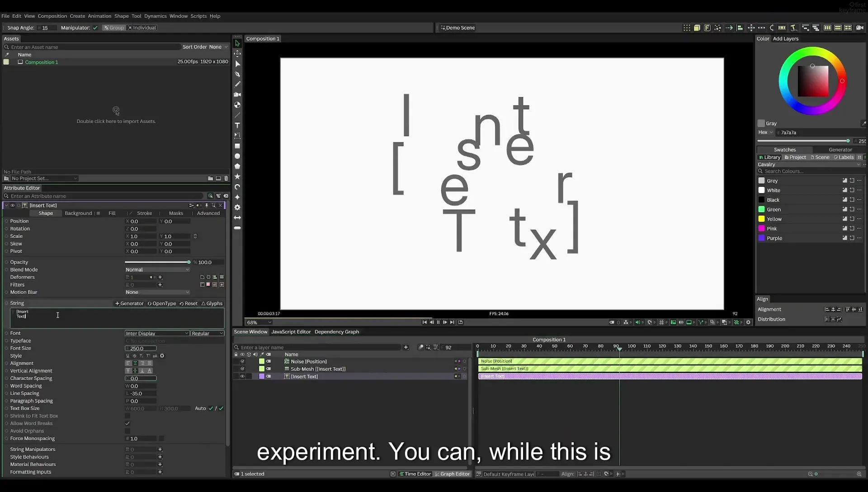Toggle the Manipulator checkmark
Screen dimensions: 868x492
click(x=95, y=28)
